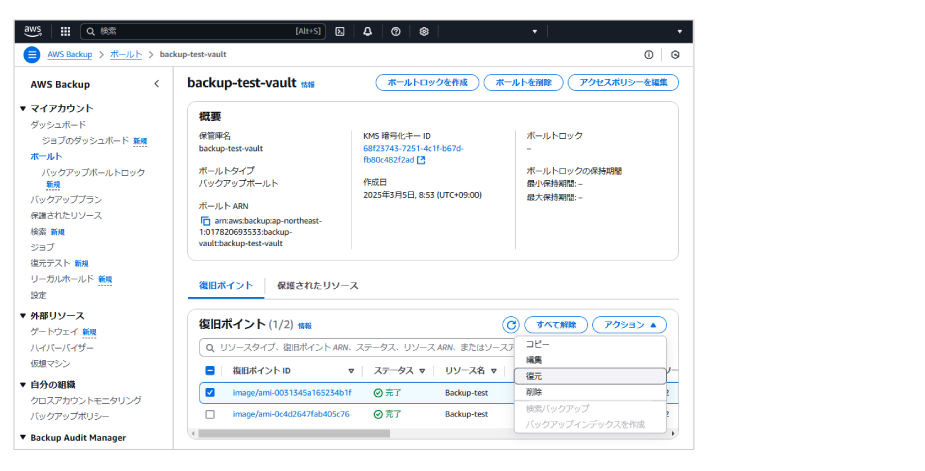This screenshot has width=925, height=471.
Task: Open the notifications bell
Action: 368,31
